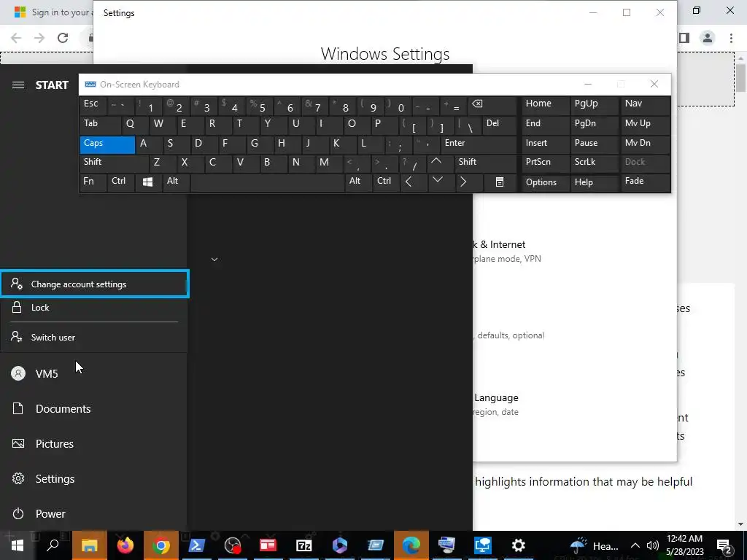The image size is (747, 560).
Task: Collapse Start menu hamburger navigation
Action: tap(18, 85)
